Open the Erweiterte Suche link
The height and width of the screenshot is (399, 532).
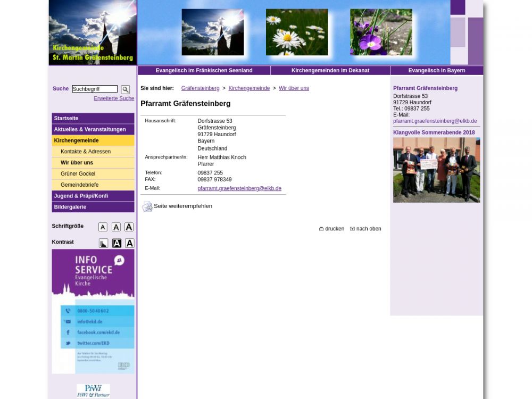[114, 98]
